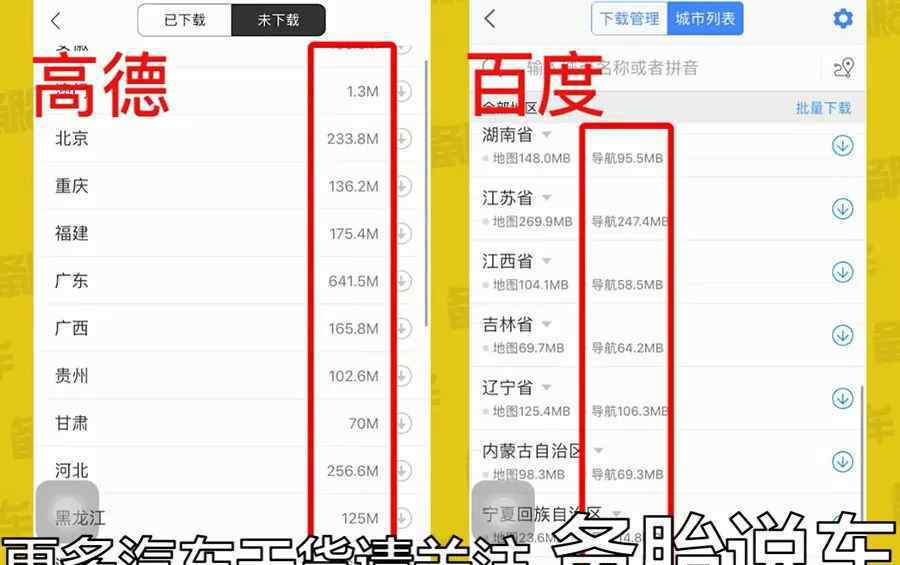This screenshot has width=900, height=565.
Task: Click the Gaode list scrollbar
Action: tap(426, 192)
